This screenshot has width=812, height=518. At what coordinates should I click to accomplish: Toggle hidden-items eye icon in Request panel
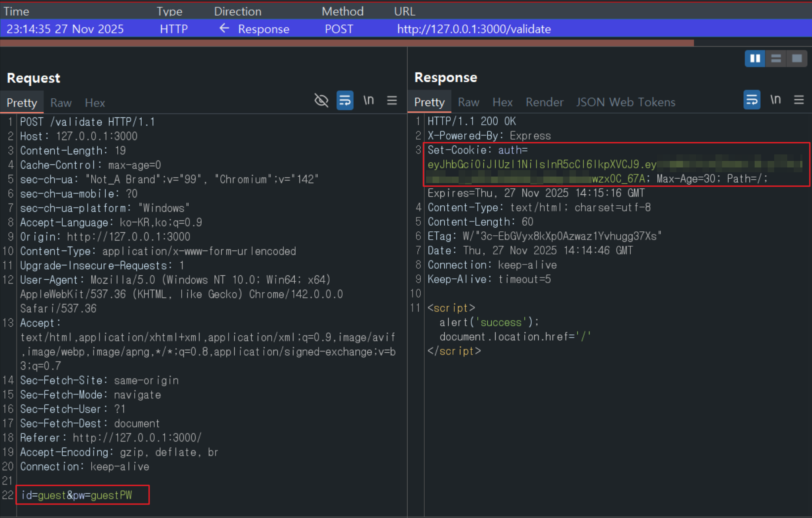coord(321,100)
